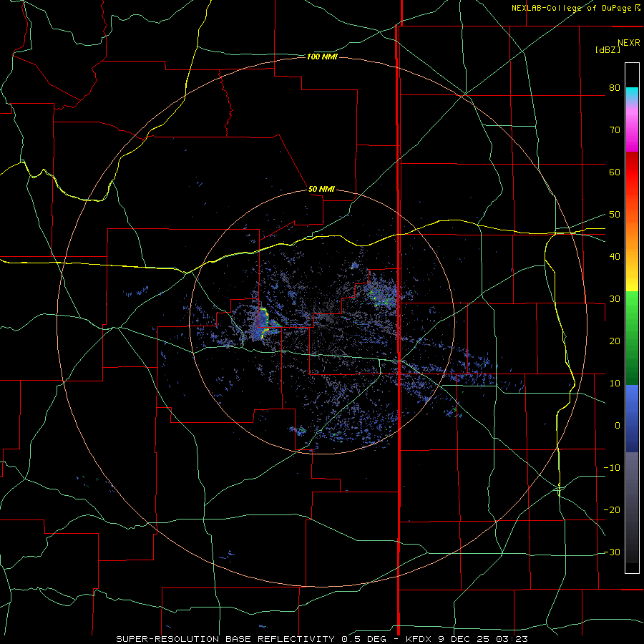
Task: Click the 80 value on dBZ scale
Action: coord(615,88)
